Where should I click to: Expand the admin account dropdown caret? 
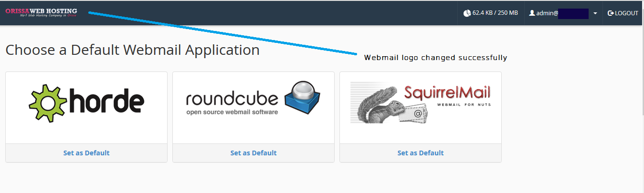595,13
